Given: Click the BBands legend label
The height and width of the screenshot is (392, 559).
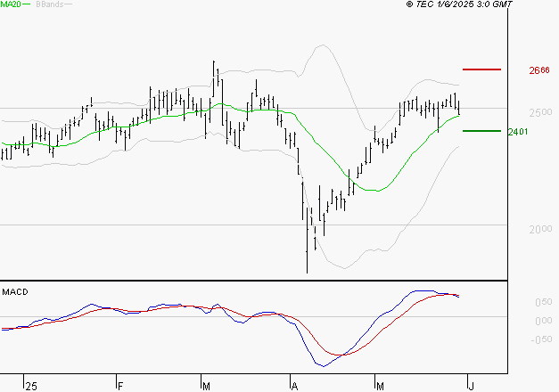Looking at the screenshot, I should (50, 4).
